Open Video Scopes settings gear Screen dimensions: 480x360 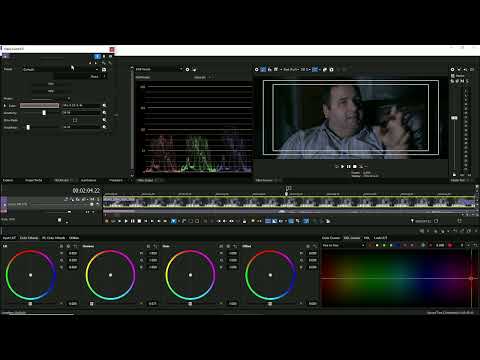[x=187, y=69]
